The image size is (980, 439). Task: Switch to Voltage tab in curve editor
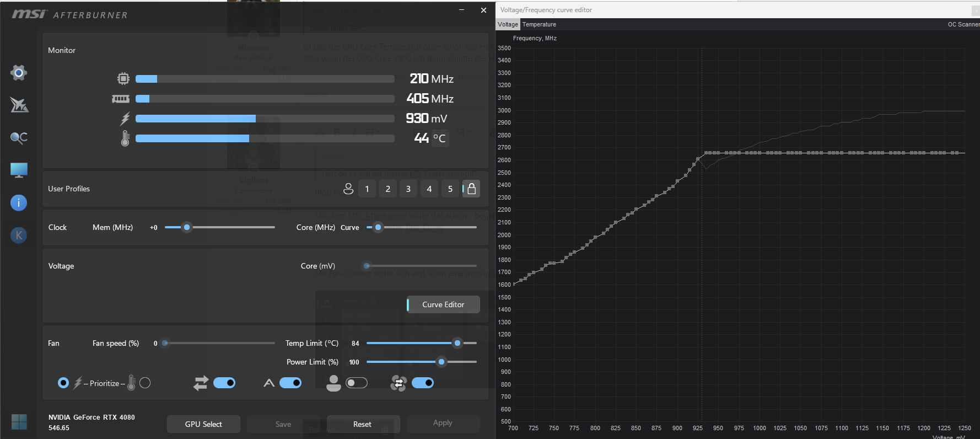(508, 24)
